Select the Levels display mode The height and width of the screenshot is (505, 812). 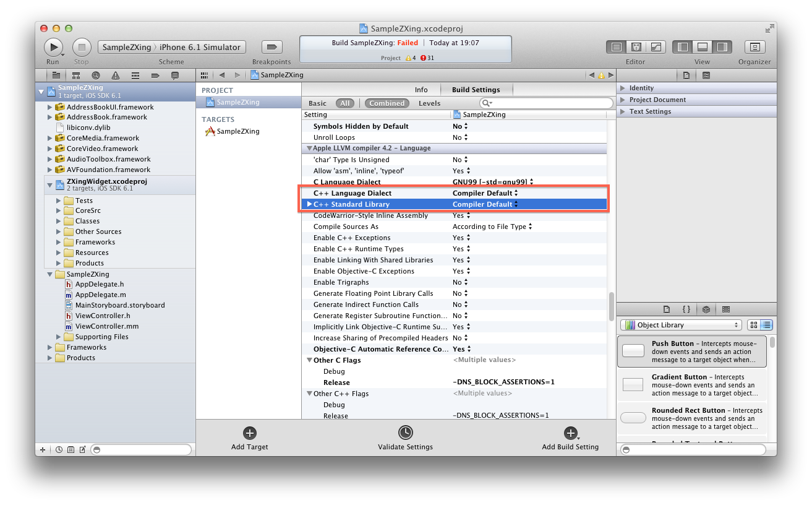(x=430, y=103)
